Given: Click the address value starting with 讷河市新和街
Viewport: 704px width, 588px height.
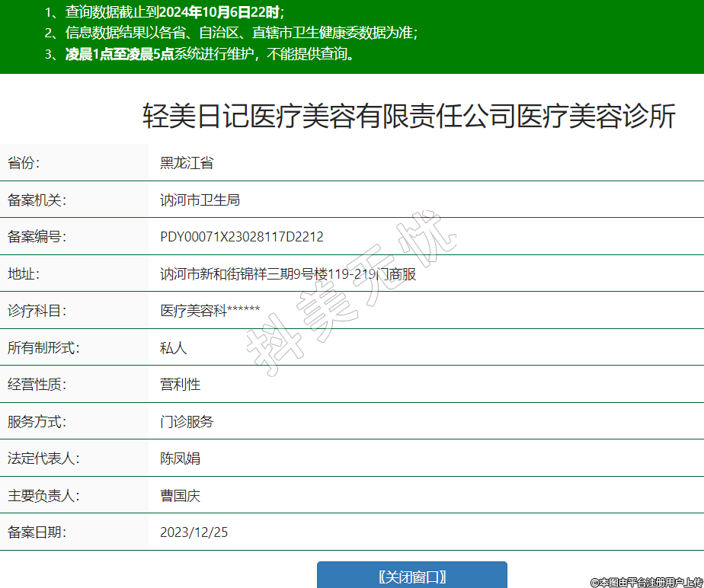Looking at the screenshot, I should (288, 273).
